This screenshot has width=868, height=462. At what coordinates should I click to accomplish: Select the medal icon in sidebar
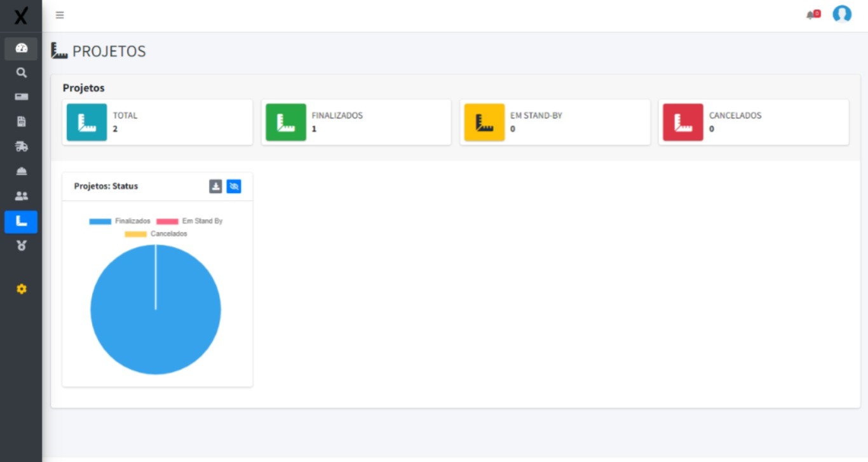[x=21, y=245]
